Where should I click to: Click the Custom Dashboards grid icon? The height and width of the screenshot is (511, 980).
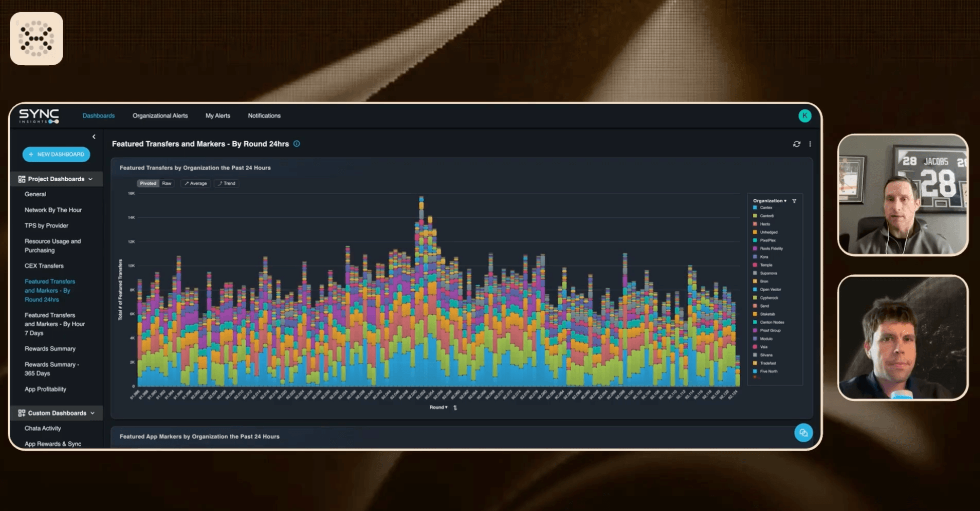22,413
